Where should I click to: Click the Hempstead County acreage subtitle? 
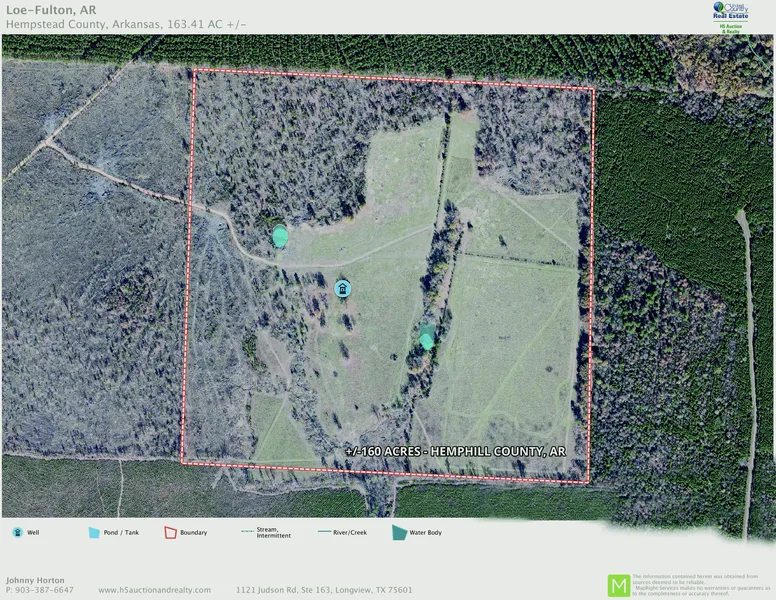pyautogui.click(x=125, y=24)
